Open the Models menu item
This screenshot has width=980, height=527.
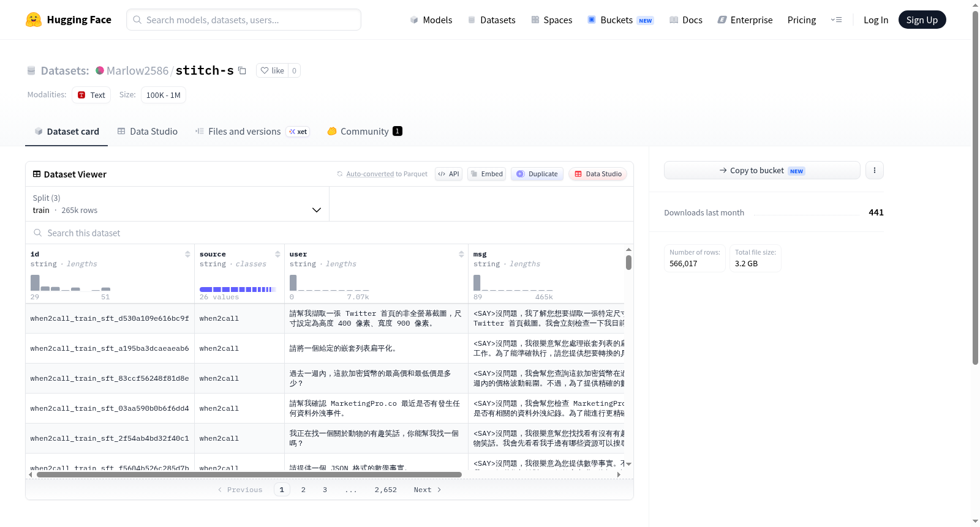point(431,20)
